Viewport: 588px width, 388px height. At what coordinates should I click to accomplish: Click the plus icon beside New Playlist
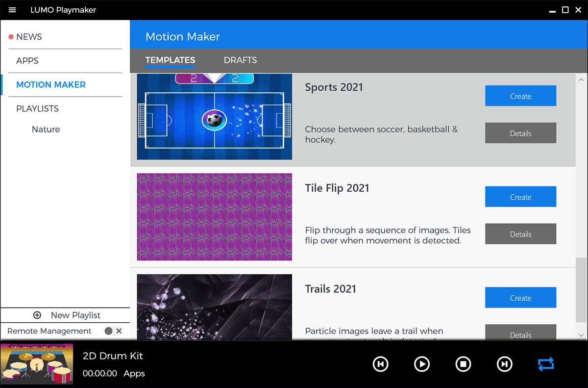[x=37, y=315]
